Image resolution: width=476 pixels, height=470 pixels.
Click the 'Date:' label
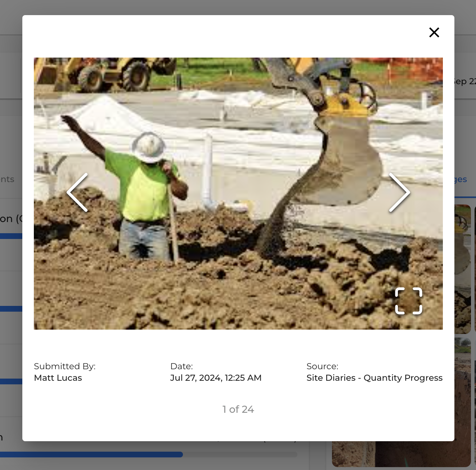181,366
